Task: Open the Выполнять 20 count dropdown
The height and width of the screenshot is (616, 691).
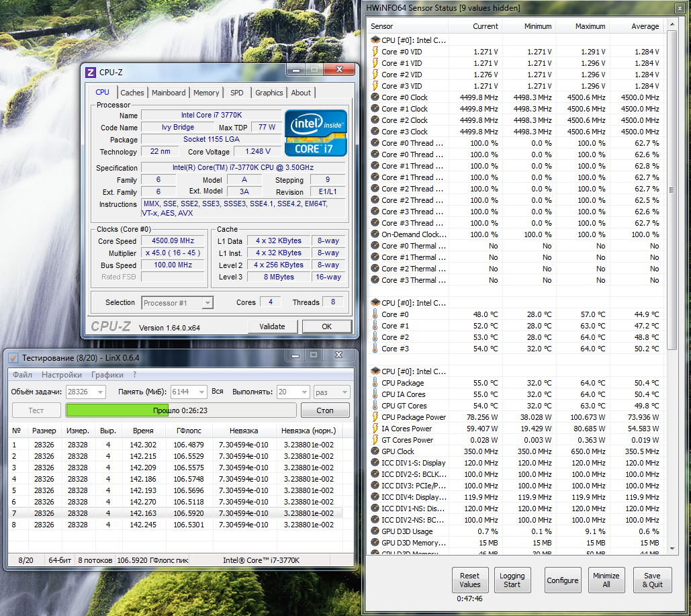Action: pyautogui.click(x=304, y=392)
